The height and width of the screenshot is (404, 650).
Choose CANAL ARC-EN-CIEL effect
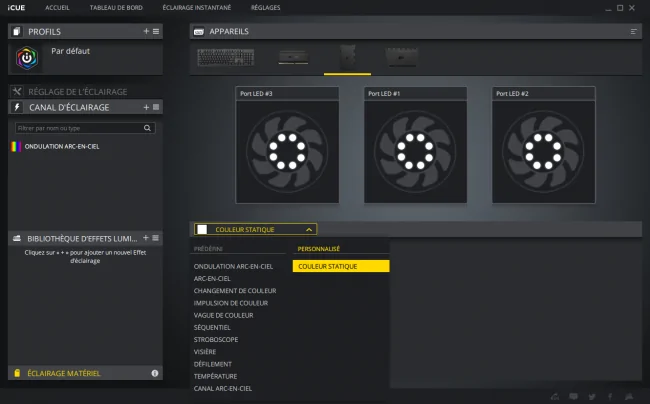(x=223, y=389)
